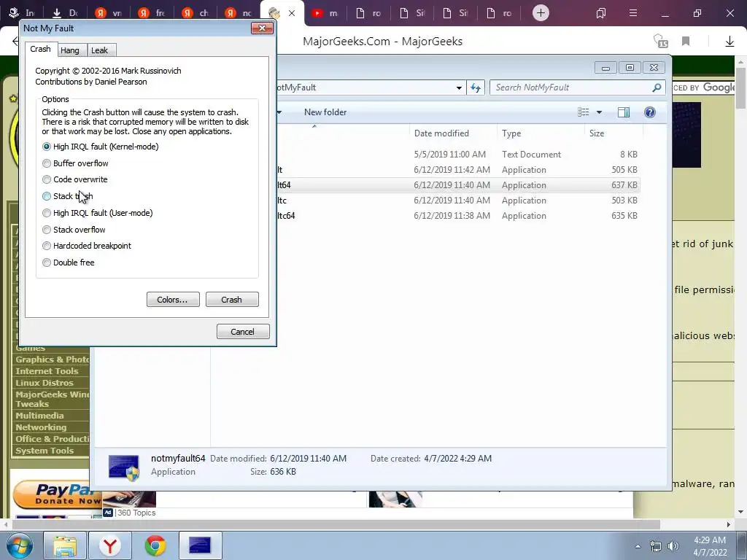Sort files by Date modified column
The image size is (747, 560).
[452, 133]
